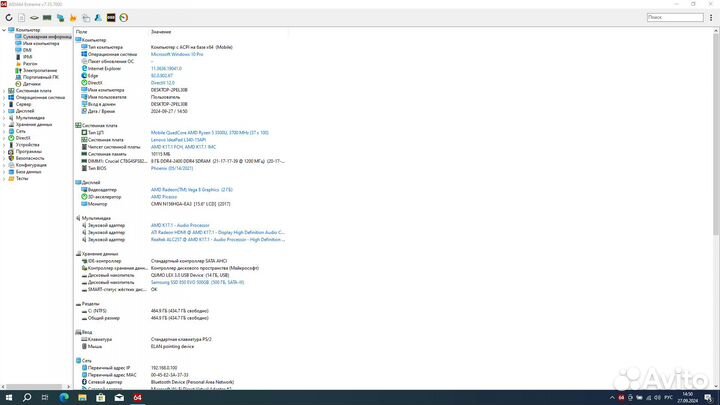Click the blue user toolbar icon

(98, 17)
